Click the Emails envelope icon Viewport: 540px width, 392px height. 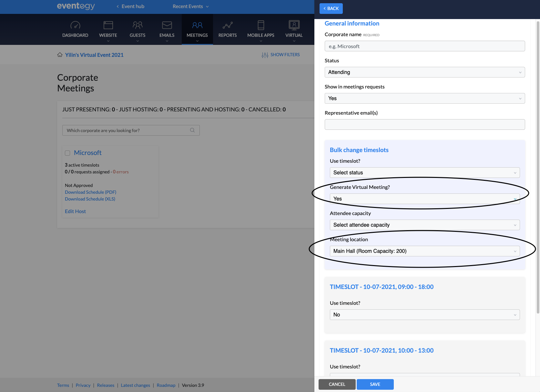click(x=167, y=25)
